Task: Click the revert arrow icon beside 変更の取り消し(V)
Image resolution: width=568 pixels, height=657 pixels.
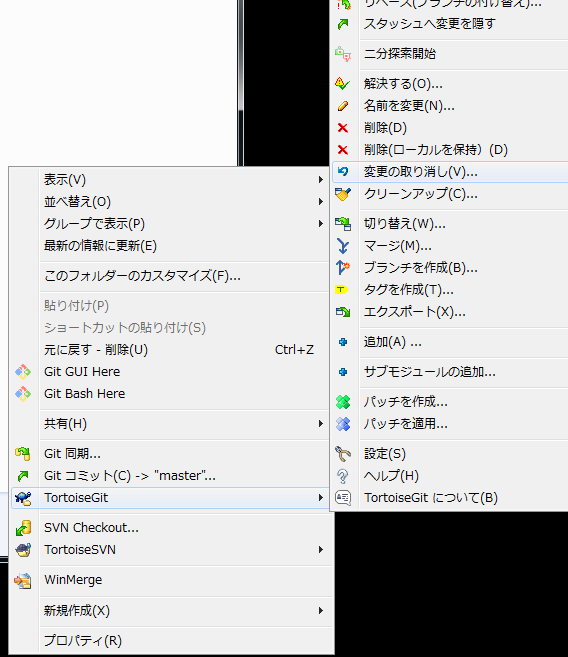Action: pos(343,171)
